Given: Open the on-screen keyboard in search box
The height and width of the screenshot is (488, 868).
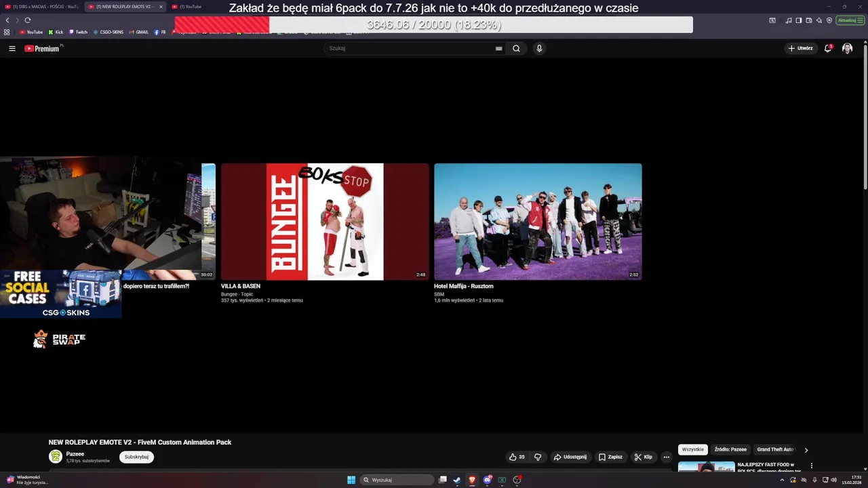Looking at the screenshot, I should point(499,48).
